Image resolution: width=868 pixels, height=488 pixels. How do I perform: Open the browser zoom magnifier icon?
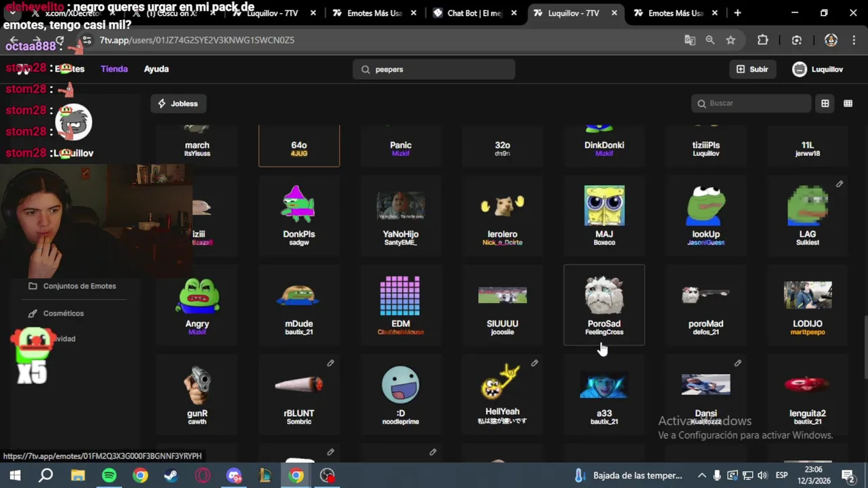pos(710,40)
